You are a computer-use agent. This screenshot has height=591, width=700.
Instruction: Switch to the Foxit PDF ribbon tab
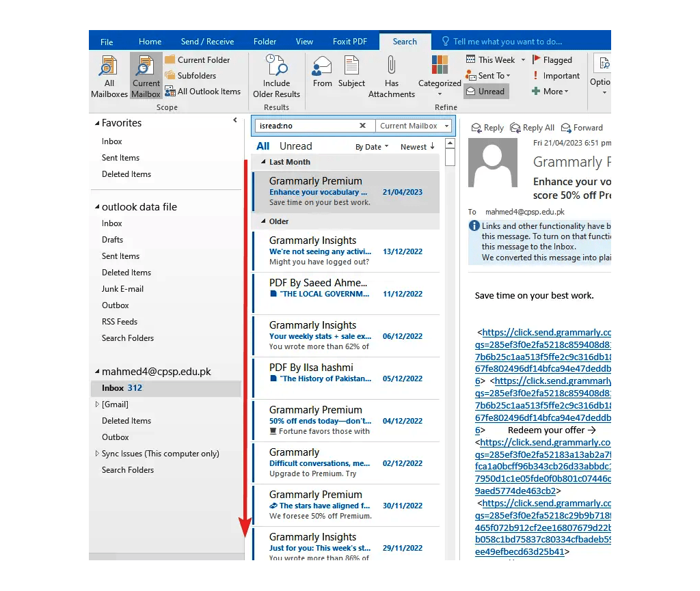click(x=350, y=41)
